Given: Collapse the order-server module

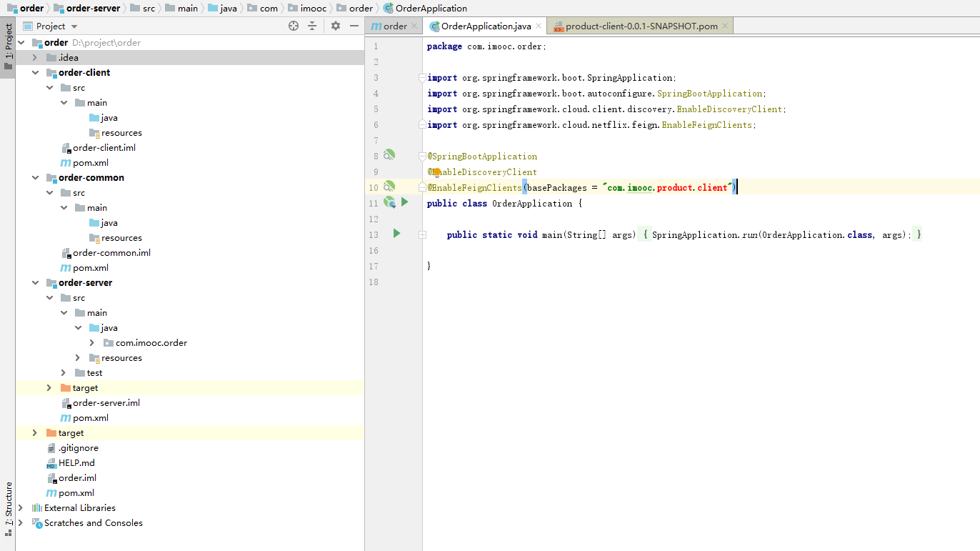Looking at the screenshot, I should point(34,282).
